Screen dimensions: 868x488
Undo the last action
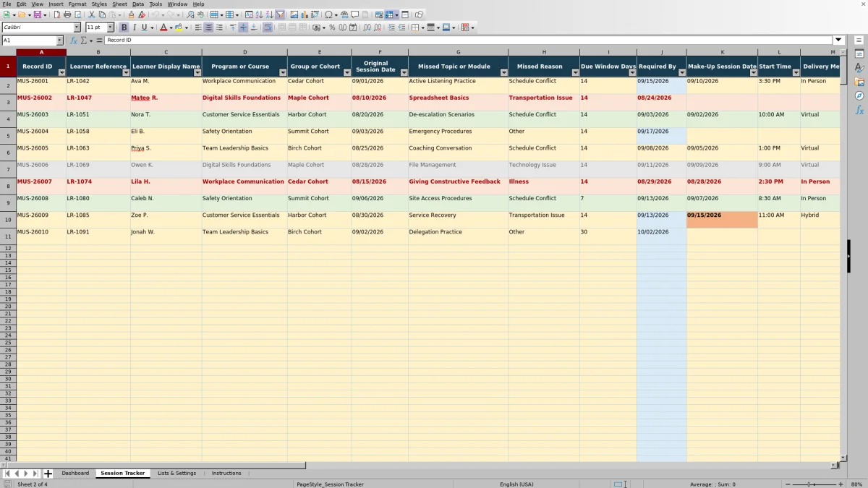(155, 14)
